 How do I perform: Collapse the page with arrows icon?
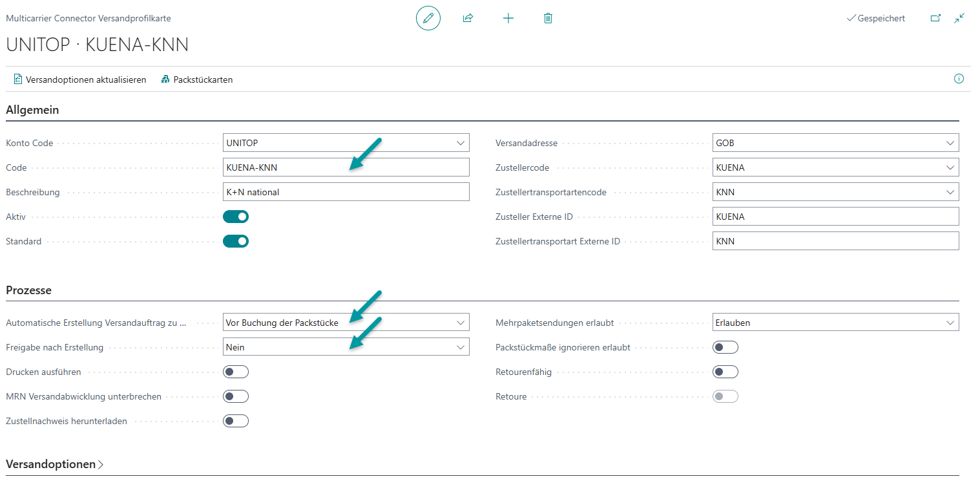pyautogui.click(x=959, y=18)
